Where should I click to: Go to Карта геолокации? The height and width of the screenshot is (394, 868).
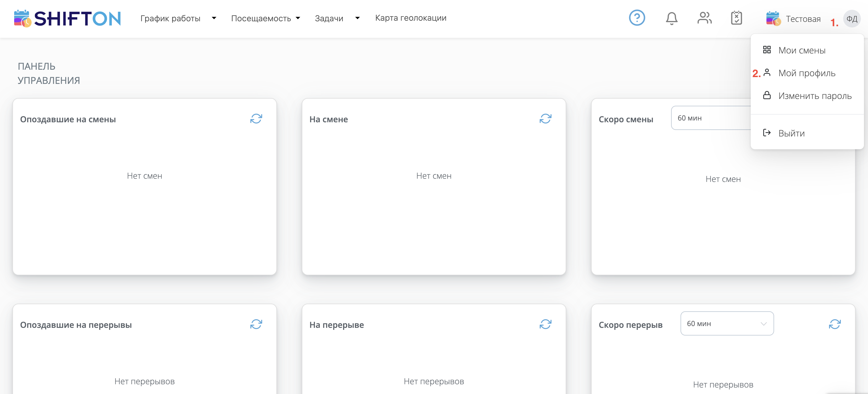(x=411, y=18)
